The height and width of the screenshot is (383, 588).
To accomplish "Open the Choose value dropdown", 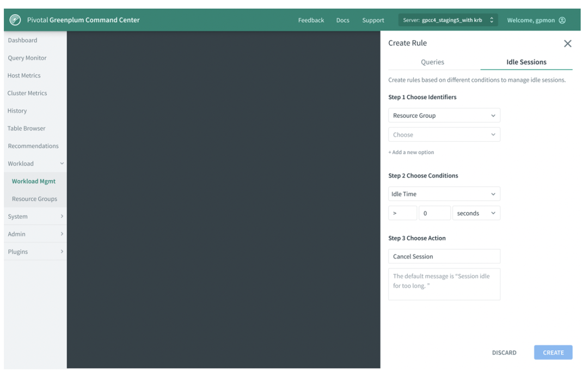I will point(444,135).
